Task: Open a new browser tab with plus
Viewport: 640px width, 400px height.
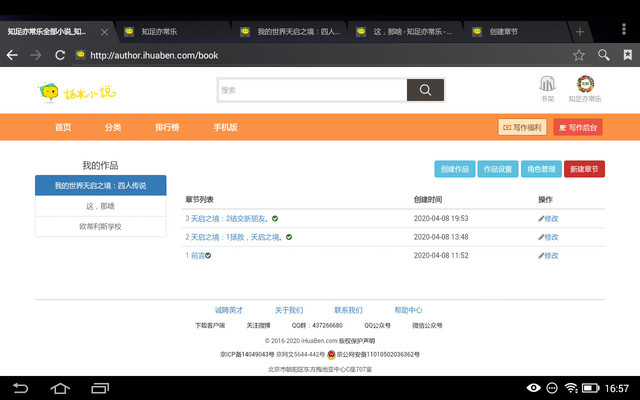Action: [x=607, y=32]
